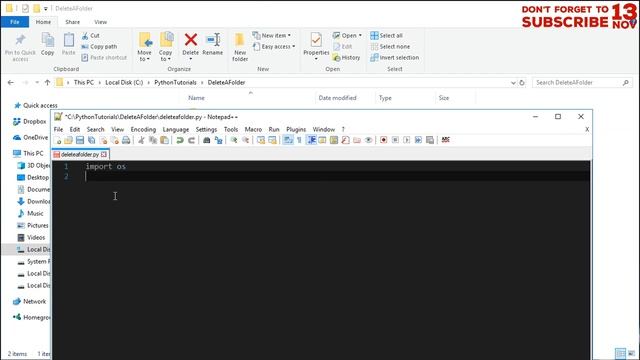640x360 pixels.
Task: Click the scissors Cut icon in Notepad++
Action: (x=141, y=140)
